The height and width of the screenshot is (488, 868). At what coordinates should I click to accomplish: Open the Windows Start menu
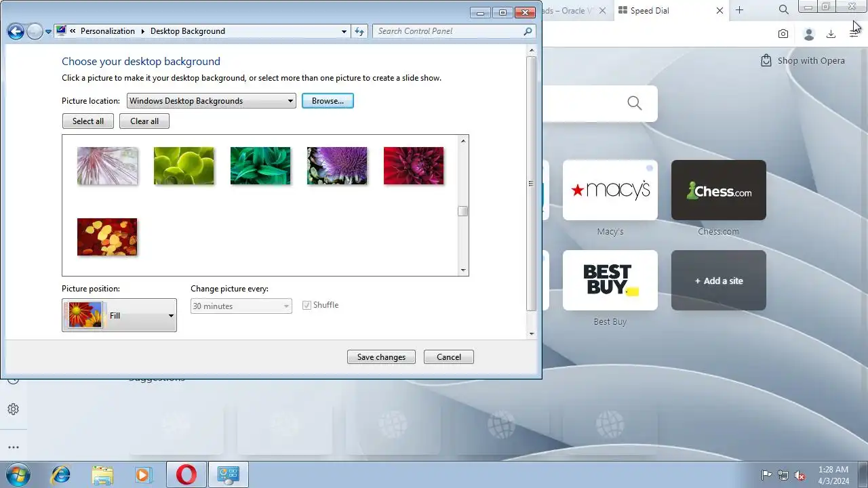click(x=18, y=474)
